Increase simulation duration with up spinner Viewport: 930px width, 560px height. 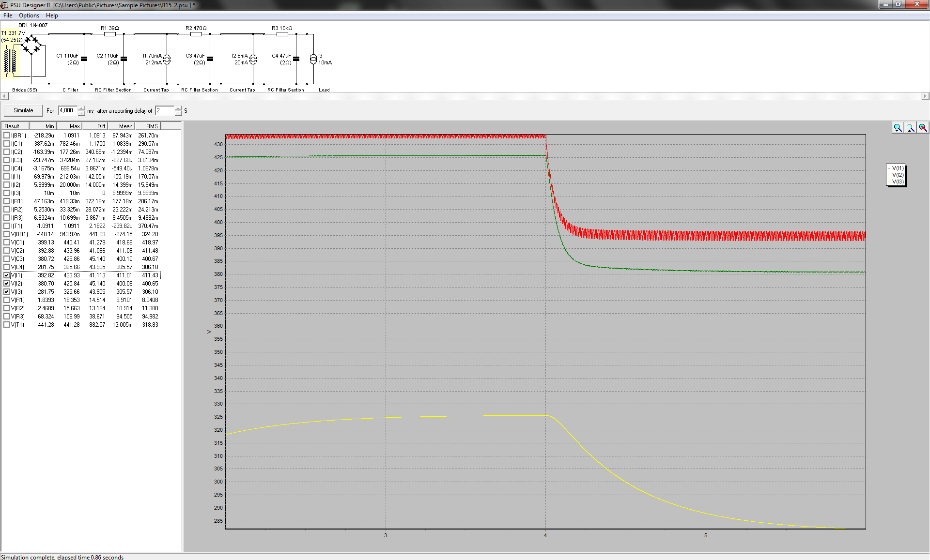pos(81,108)
